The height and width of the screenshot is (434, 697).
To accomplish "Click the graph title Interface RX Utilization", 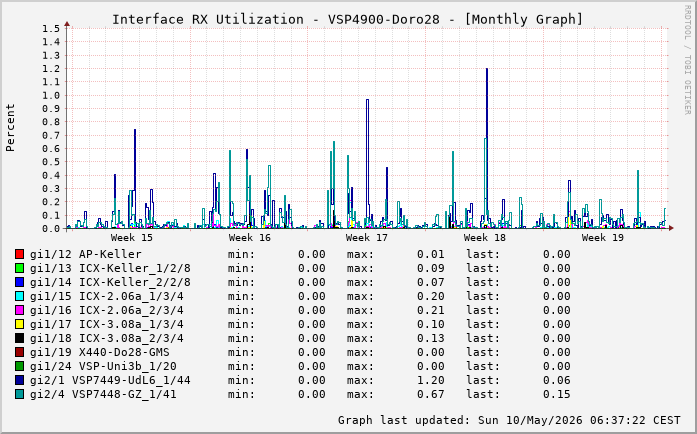I will (x=208, y=20).
